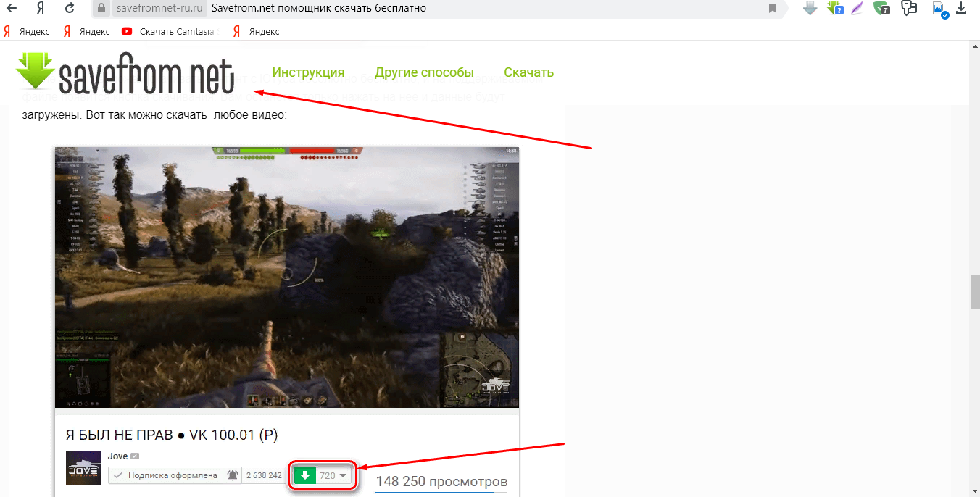Image resolution: width=980 pixels, height=497 pixels.
Task: Click the browser back arrow
Action: click(12, 9)
